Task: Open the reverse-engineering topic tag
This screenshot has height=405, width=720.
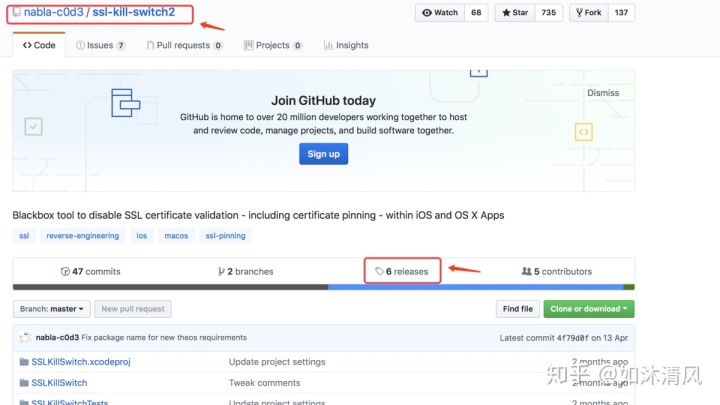Action: pos(83,236)
